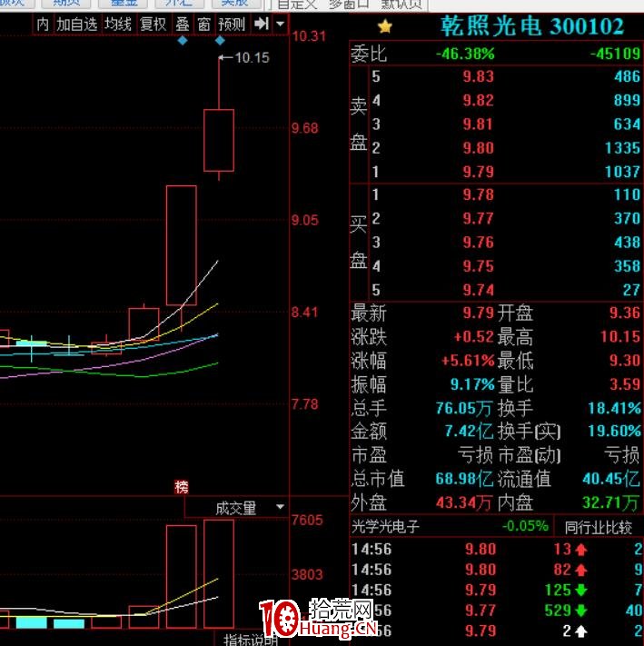Viewport: 644px width, 646px height.
Task: Click the 总手 value 76.05万
Action: tap(464, 408)
